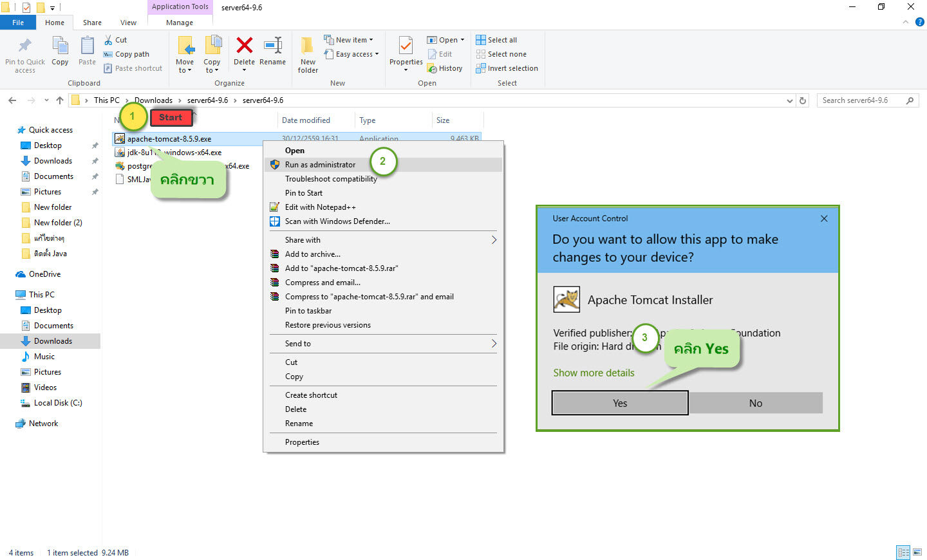Click Select all in the ribbon
The image size is (927, 560).
(x=496, y=40)
